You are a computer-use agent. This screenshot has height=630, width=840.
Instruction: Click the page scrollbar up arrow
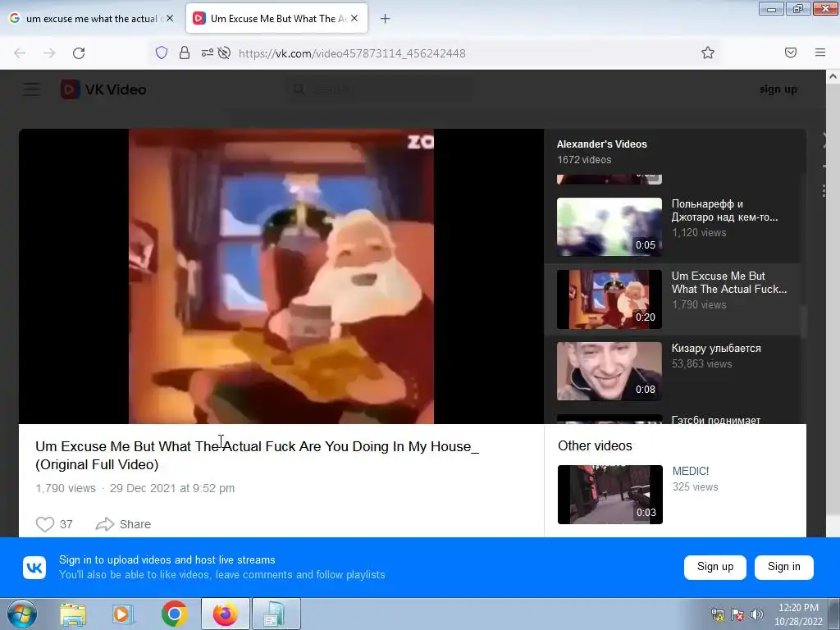pos(833,76)
